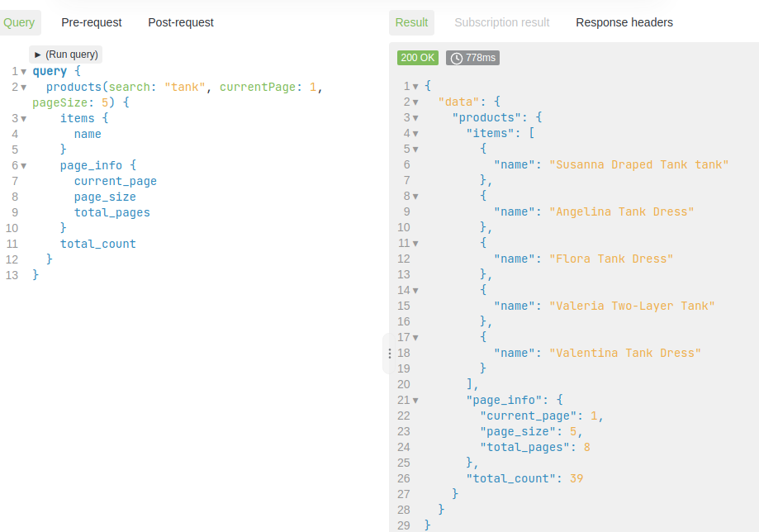Collapse the products field in the query editor
The height and width of the screenshot is (532, 759).
[22, 87]
